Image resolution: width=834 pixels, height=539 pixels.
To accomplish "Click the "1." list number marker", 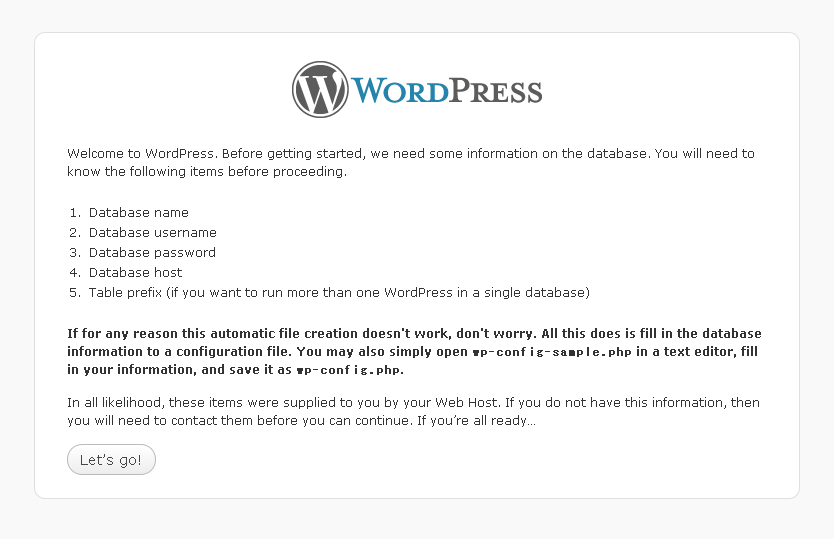I will pos(75,213).
